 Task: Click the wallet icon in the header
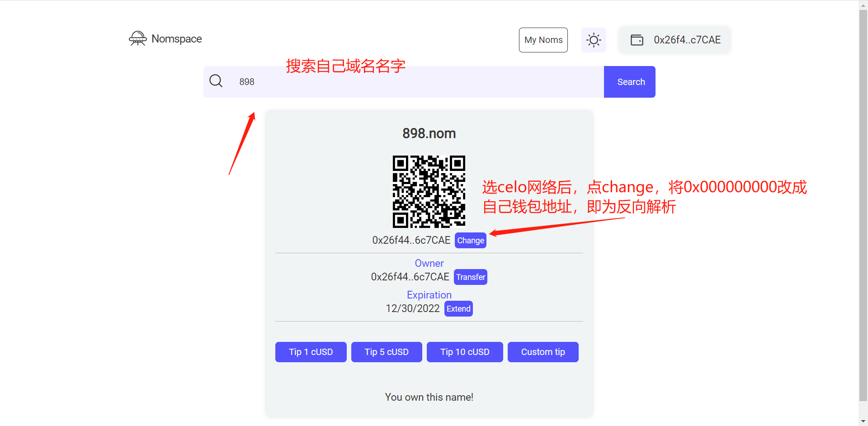(637, 40)
